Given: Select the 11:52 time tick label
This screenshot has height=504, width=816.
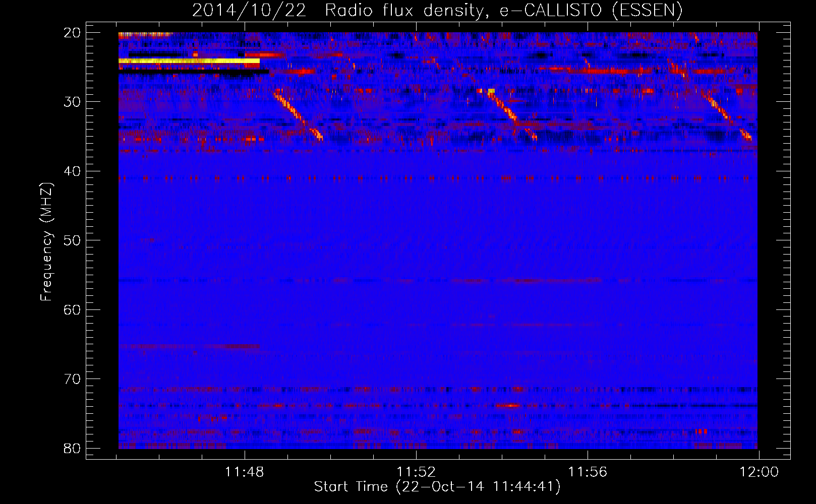Looking at the screenshot, I should point(416,472).
